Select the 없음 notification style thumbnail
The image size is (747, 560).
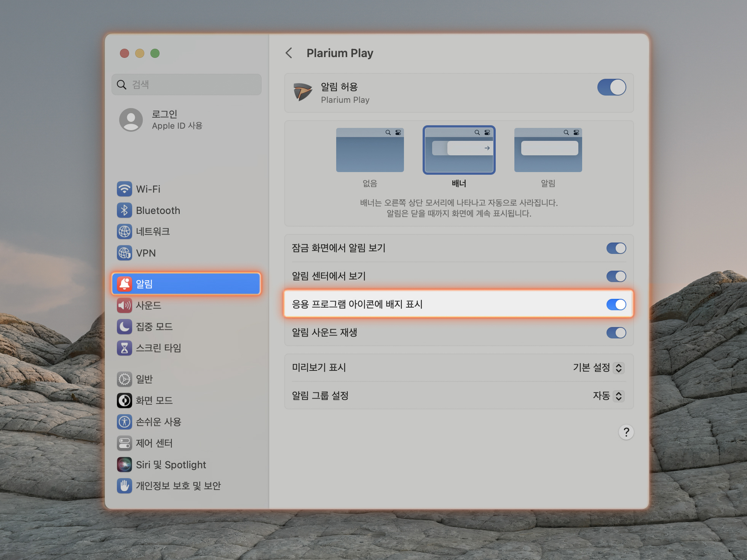(370, 150)
